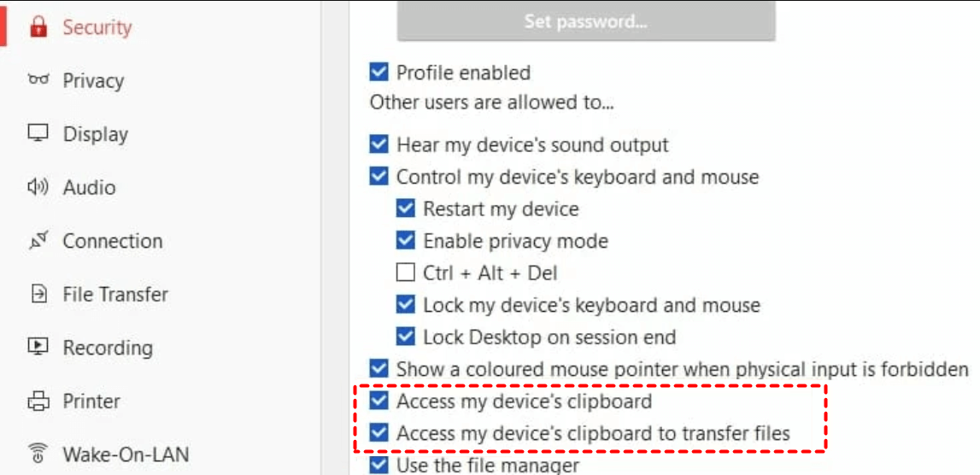This screenshot has width=980, height=475.
Task: Click the Audio speaker icon
Action: [38, 187]
